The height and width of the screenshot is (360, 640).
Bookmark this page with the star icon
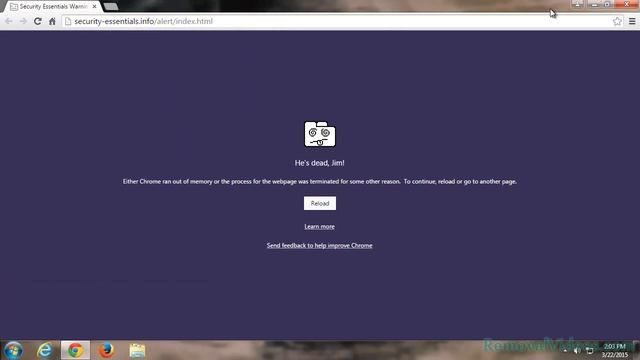[x=617, y=21]
